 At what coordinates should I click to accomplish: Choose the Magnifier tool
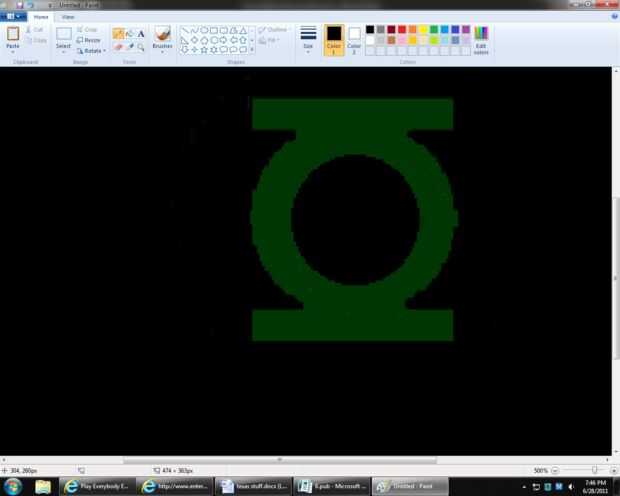(x=141, y=47)
